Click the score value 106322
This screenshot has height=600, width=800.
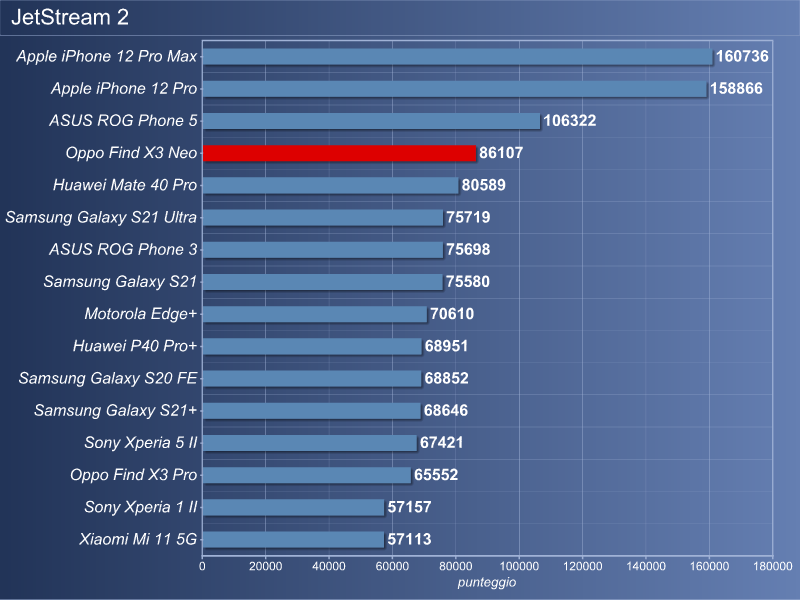click(569, 120)
